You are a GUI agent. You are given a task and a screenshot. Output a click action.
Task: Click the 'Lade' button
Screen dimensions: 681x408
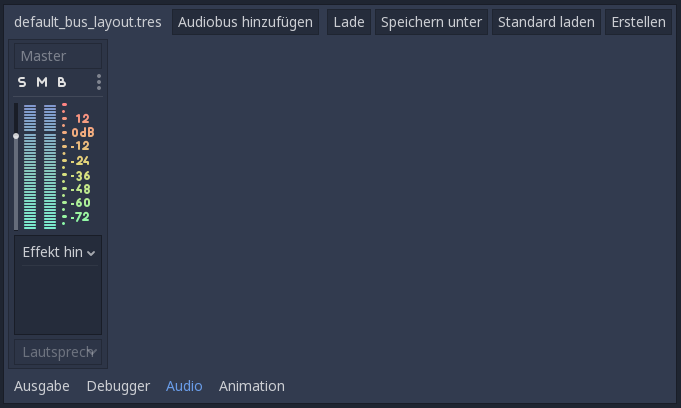tap(349, 22)
